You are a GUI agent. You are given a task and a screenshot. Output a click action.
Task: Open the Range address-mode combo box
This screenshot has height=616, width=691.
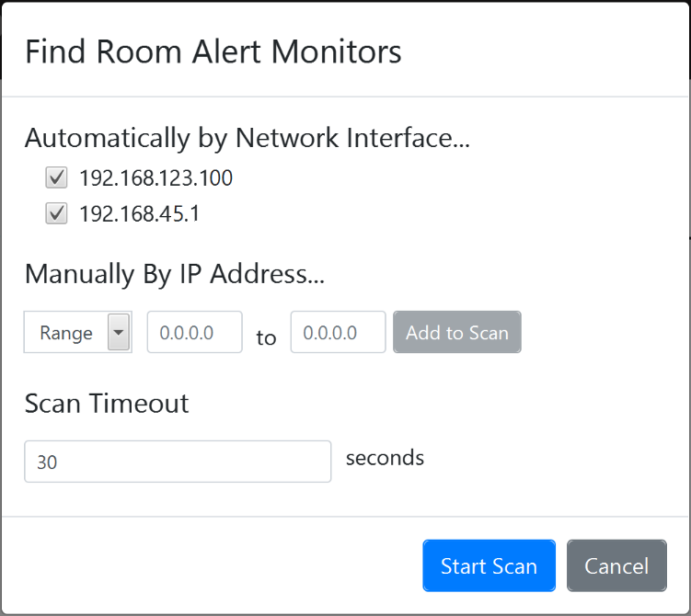click(x=66, y=333)
